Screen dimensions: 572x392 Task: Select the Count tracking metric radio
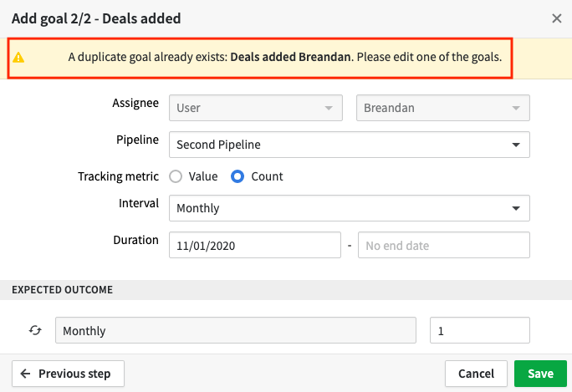(x=237, y=176)
